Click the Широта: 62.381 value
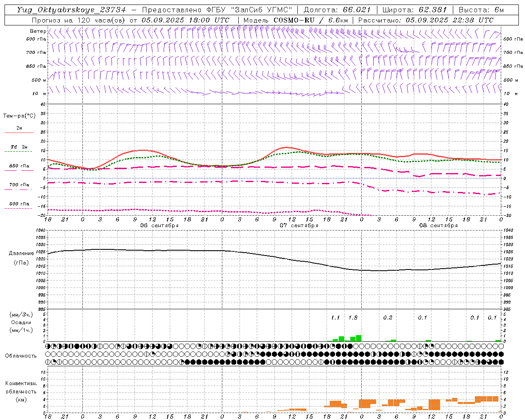This screenshot has width=525, height=420. 415,10
